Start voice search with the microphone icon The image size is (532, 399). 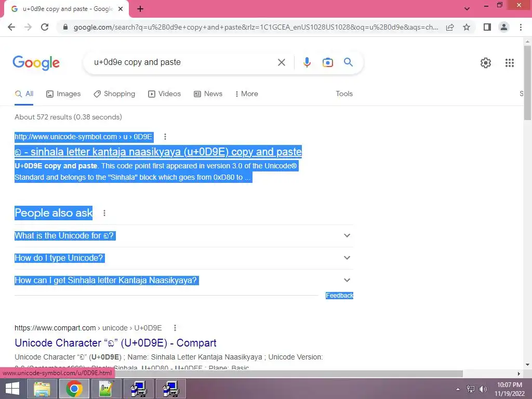pos(307,62)
